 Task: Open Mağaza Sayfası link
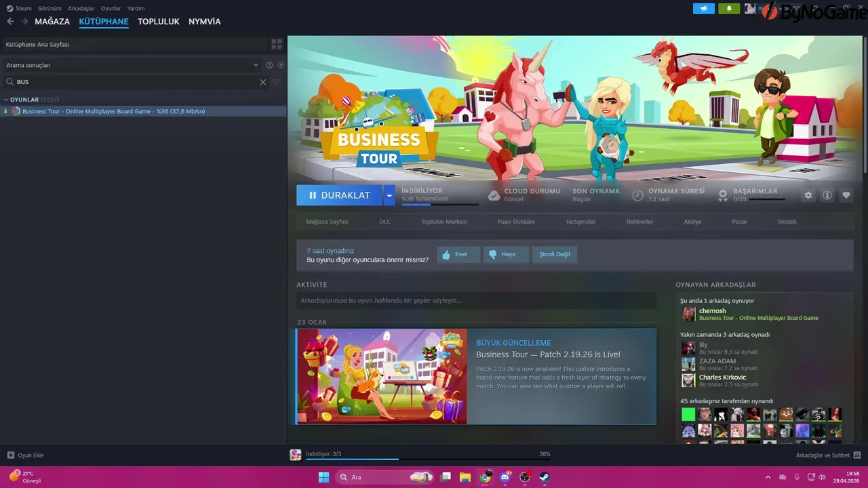point(328,222)
